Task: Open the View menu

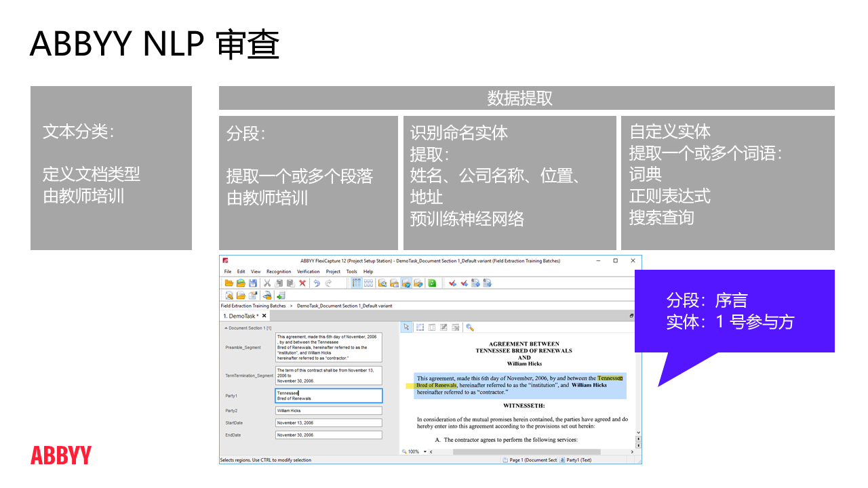Action: (256, 271)
